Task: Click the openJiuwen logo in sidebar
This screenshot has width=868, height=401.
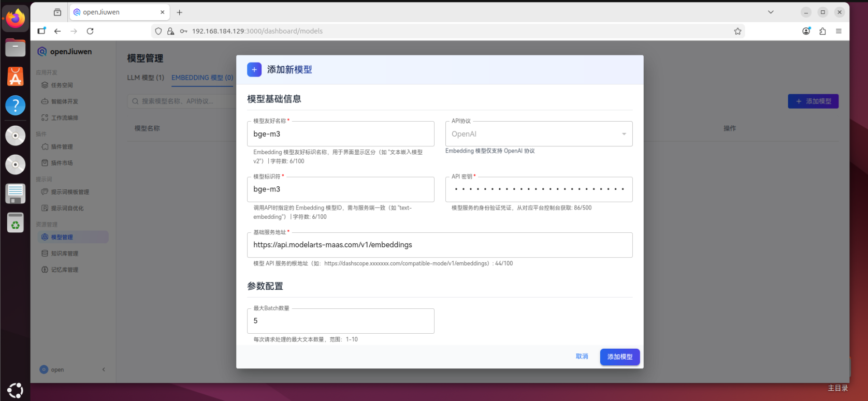Action: pyautogui.click(x=64, y=52)
